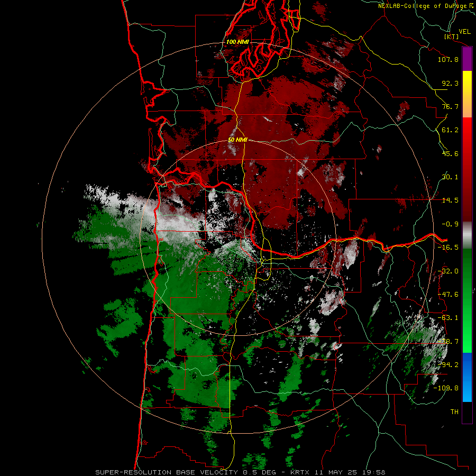Viewport: 476px width, 476px height.
Task: Click the 92.3 scale value
Action: (x=450, y=83)
